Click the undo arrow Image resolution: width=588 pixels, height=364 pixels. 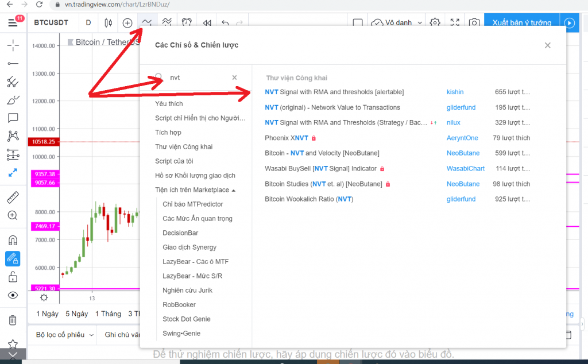225,23
